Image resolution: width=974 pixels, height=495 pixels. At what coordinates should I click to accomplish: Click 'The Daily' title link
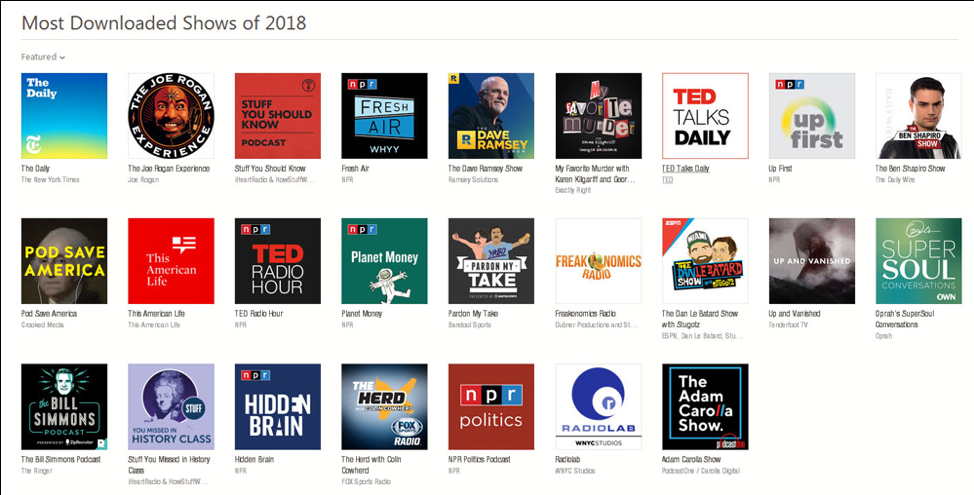(x=35, y=168)
